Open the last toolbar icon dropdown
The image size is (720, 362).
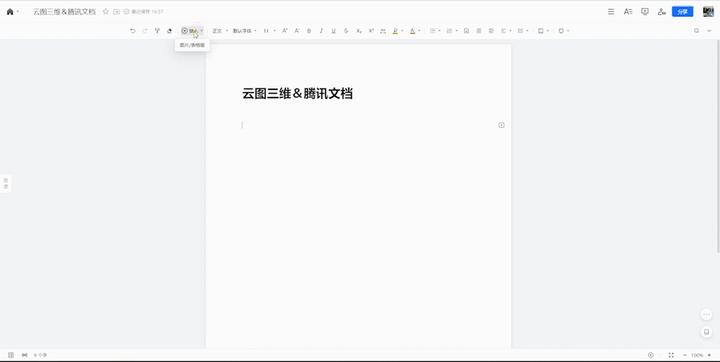coord(563,31)
